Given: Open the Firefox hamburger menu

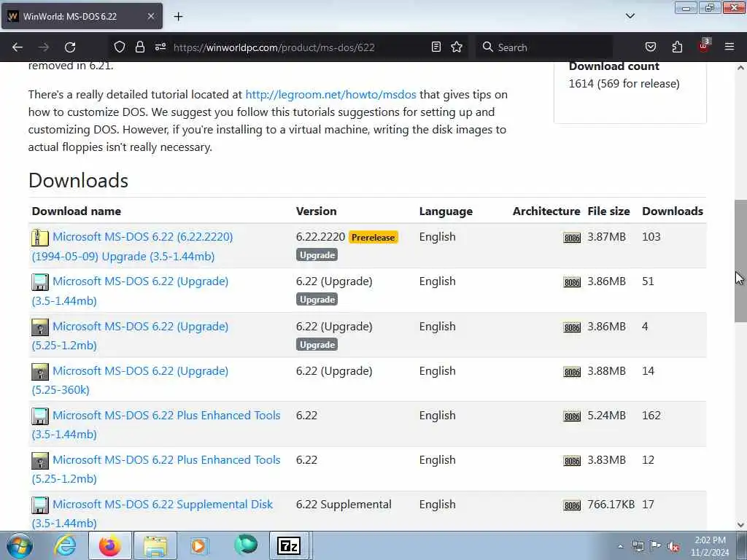Looking at the screenshot, I should tap(729, 47).
